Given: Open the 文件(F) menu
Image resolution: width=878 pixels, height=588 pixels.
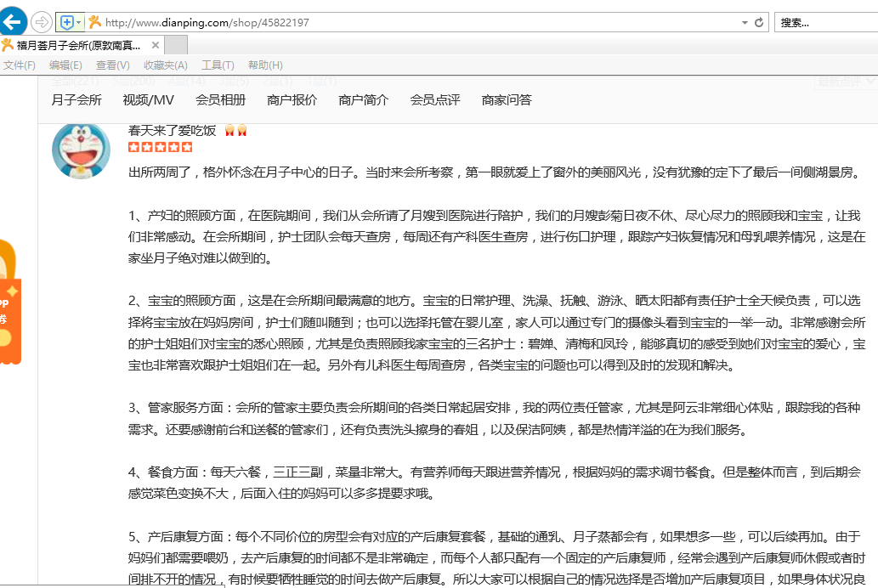Looking at the screenshot, I should tap(20, 65).
